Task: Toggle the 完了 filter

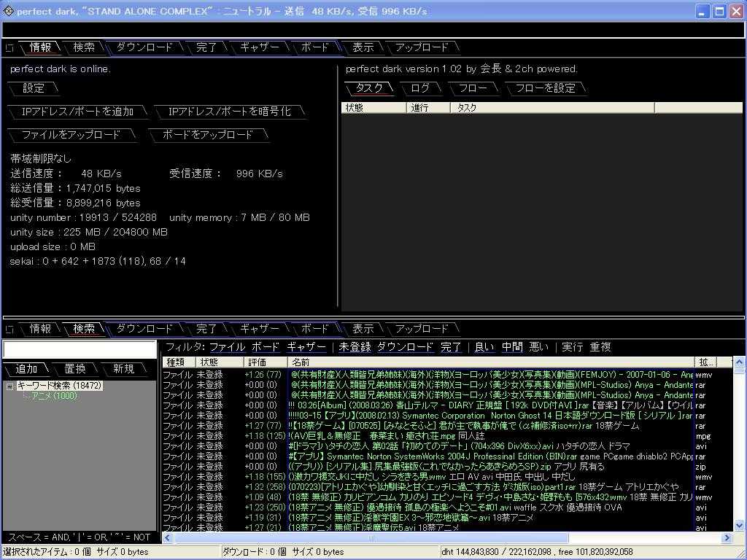Action: click(451, 347)
